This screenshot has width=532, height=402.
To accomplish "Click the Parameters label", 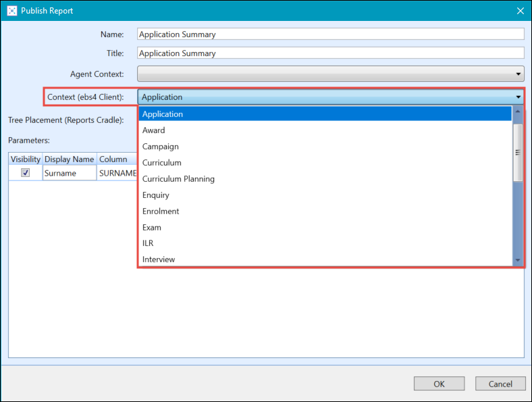I will click(x=29, y=141).
